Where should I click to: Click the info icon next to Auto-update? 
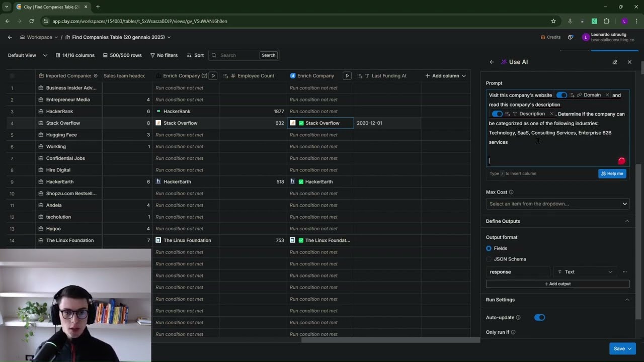tap(518, 318)
